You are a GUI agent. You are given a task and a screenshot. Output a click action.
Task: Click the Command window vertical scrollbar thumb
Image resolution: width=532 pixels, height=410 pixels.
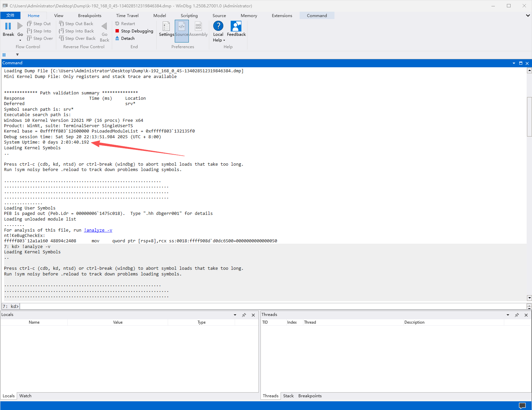(x=529, y=116)
